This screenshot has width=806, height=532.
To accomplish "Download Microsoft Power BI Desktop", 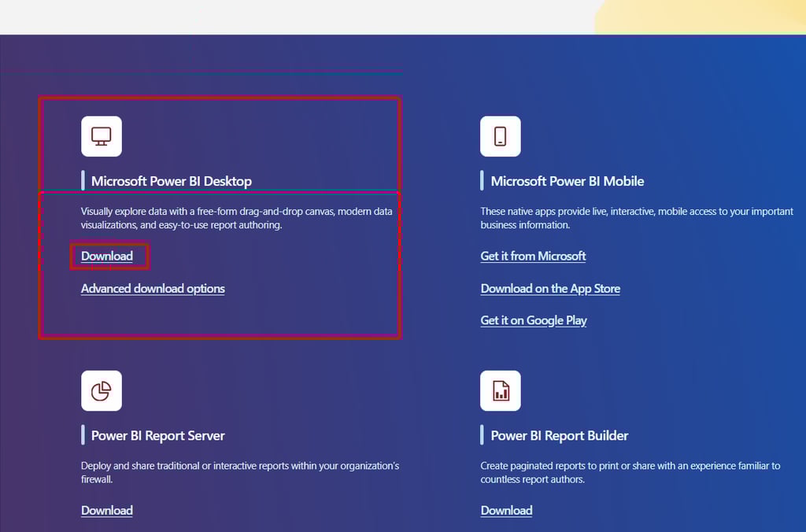I will (107, 256).
